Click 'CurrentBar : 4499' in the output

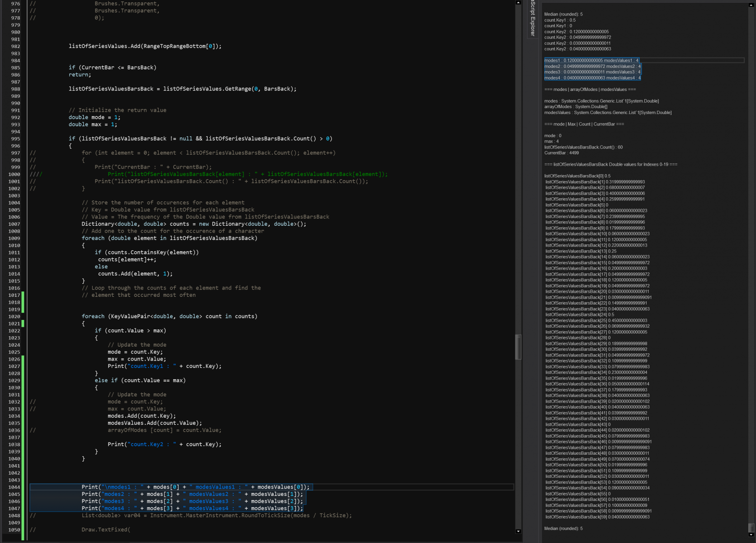coord(561,153)
